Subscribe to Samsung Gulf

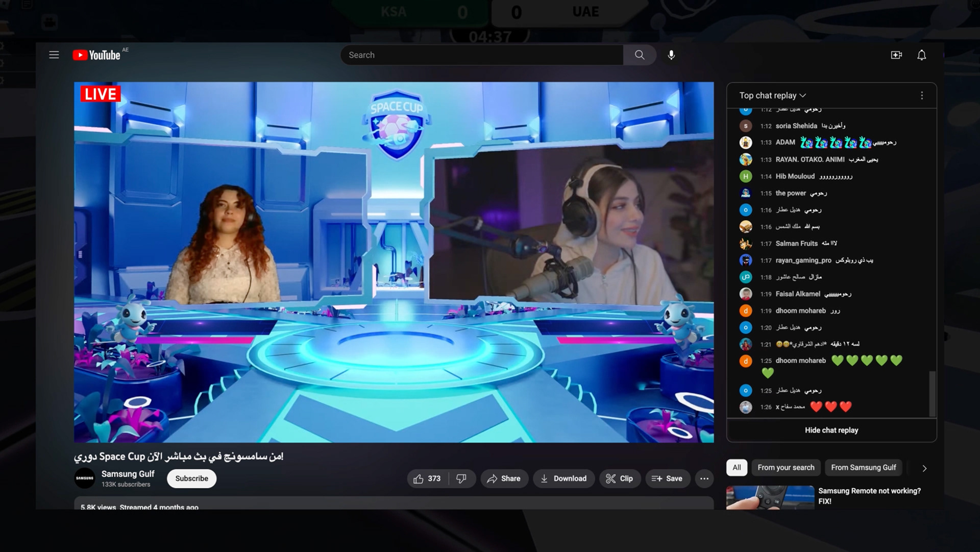coord(191,478)
